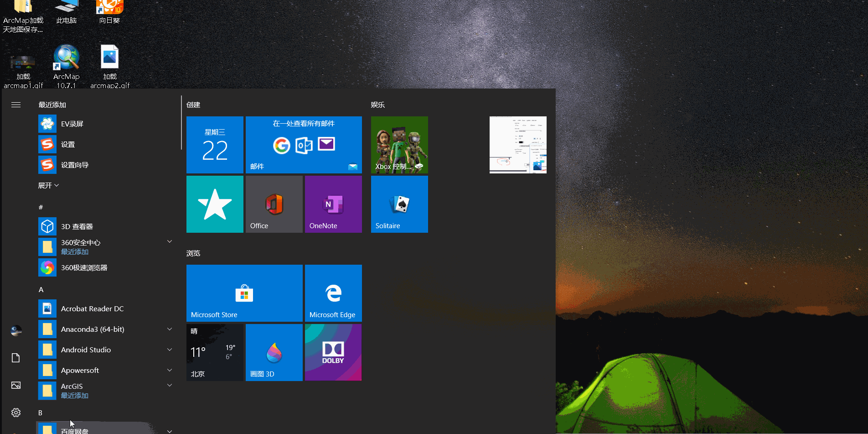Select the 浏览 tile group title
The width and height of the screenshot is (868, 434).
pos(193,253)
